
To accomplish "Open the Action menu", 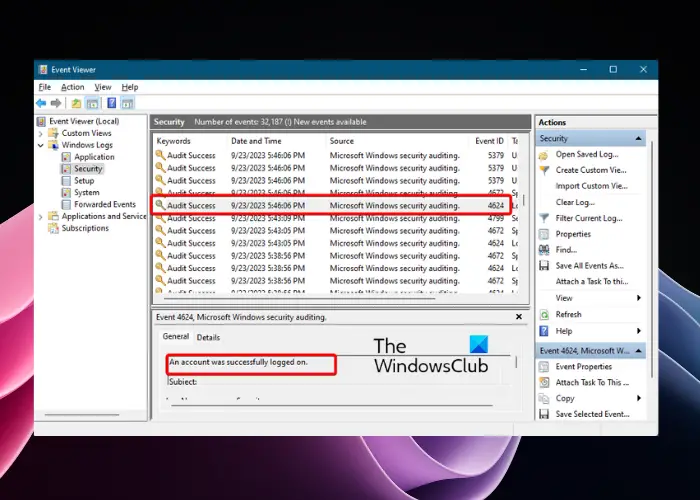I will point(73,87).
